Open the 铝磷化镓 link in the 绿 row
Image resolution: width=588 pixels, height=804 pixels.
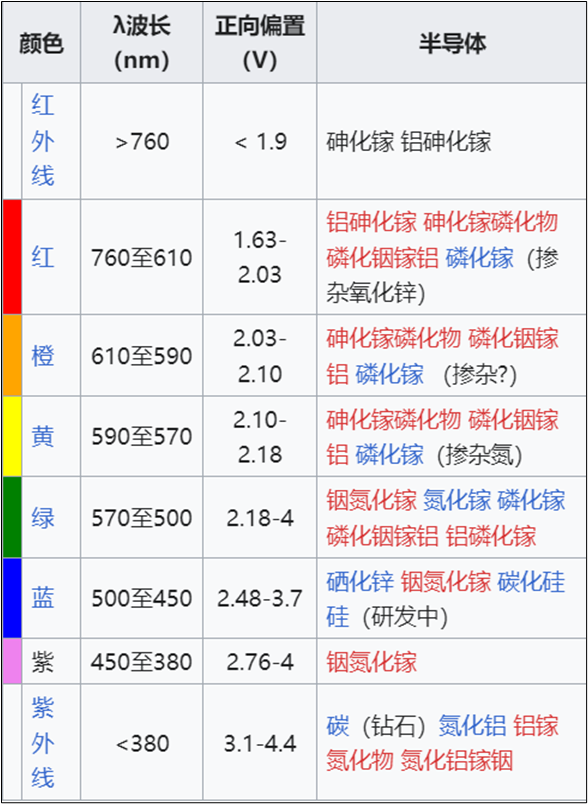click(491, 535)
